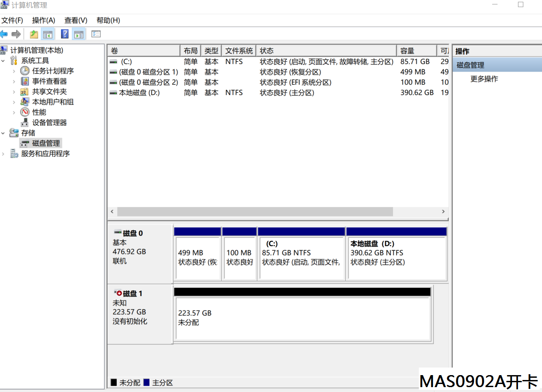542x392 pixels.
Task: Expand the 服务和应用程序 branch
Action: (x=3, y=153)
